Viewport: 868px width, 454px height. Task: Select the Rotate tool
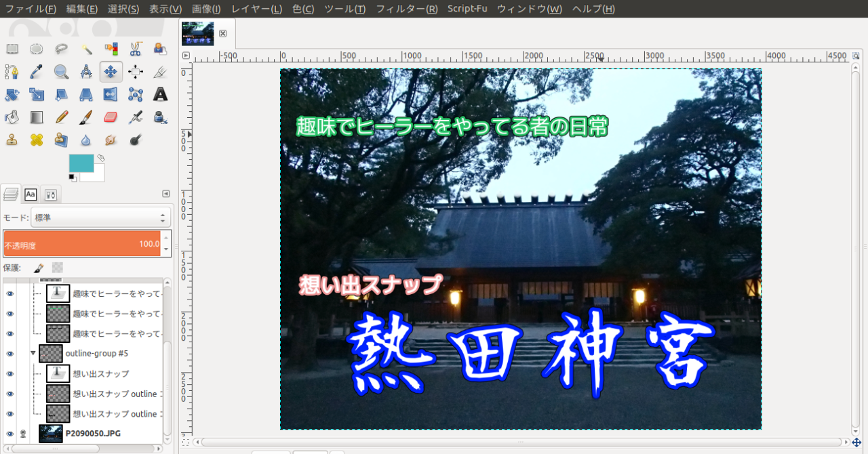pyautogui.click(x=12, y=95)
